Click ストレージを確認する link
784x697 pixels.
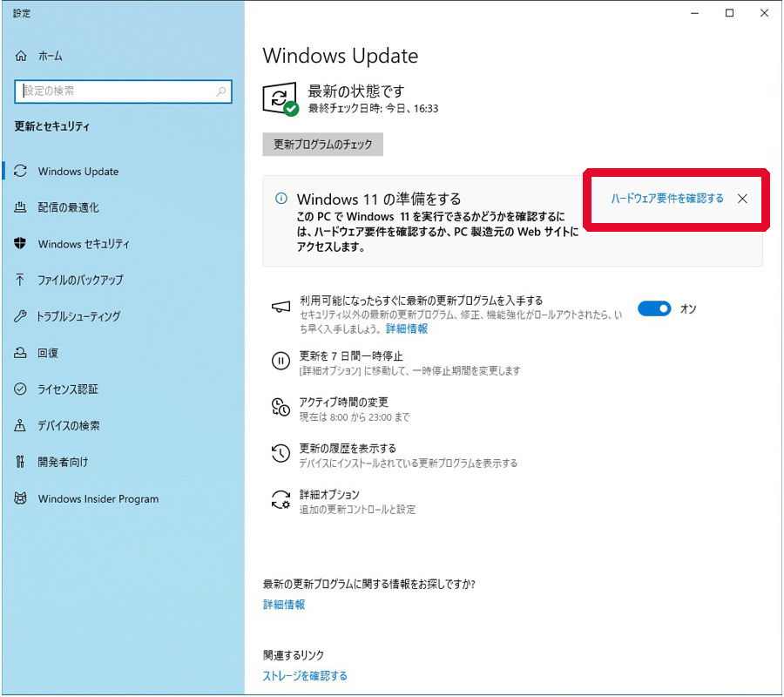tap(305, 676)
